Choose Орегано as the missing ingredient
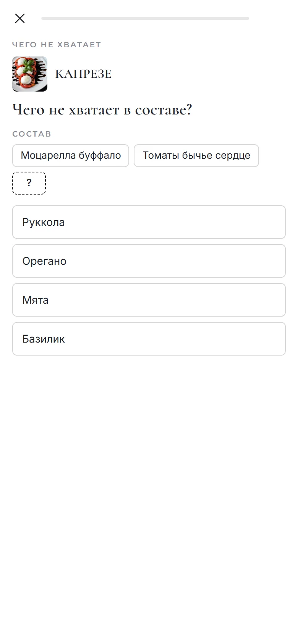This screenshot has height=644, width=298. pos(149,261)
